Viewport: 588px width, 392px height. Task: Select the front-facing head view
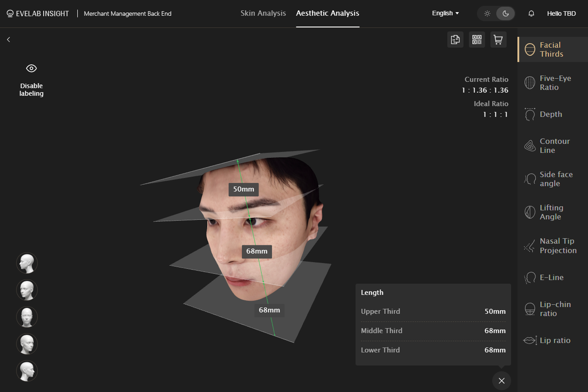click(x=27, y=317)
